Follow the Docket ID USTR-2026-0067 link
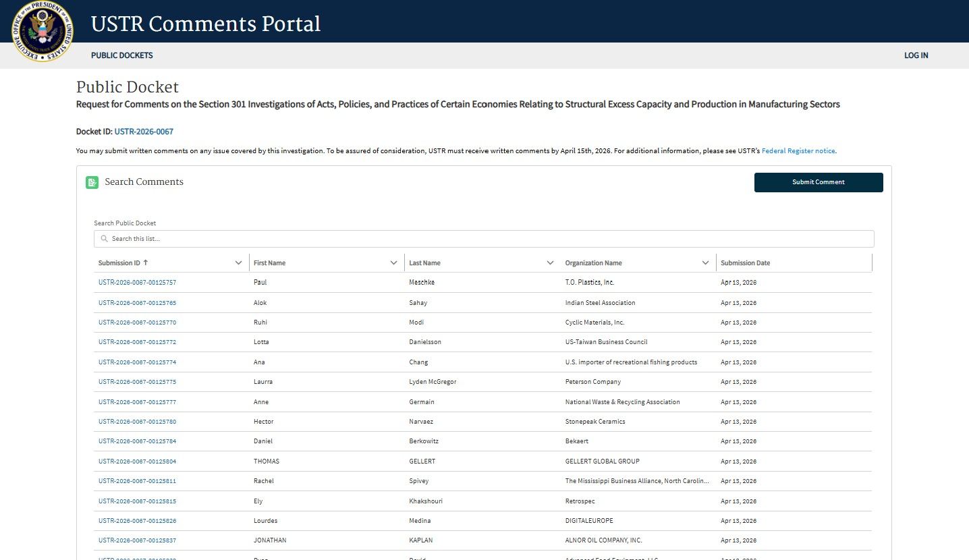 pyautogui.click(x=144, y=132)
